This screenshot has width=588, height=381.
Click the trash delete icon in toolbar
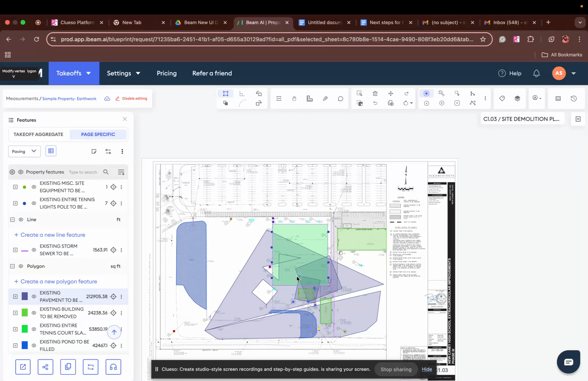(x=375, y=94)
